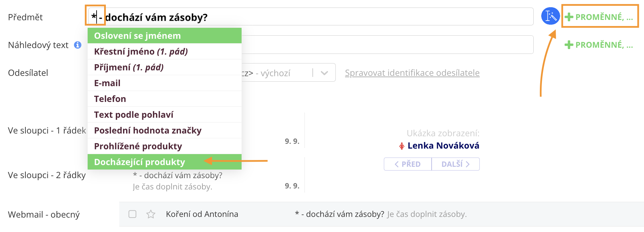Click the red person icon by Lenka Nováková

coord(401,146)
